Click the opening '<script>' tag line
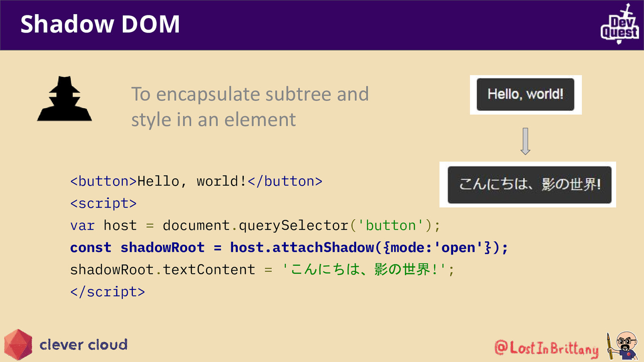 coord(103,204)
